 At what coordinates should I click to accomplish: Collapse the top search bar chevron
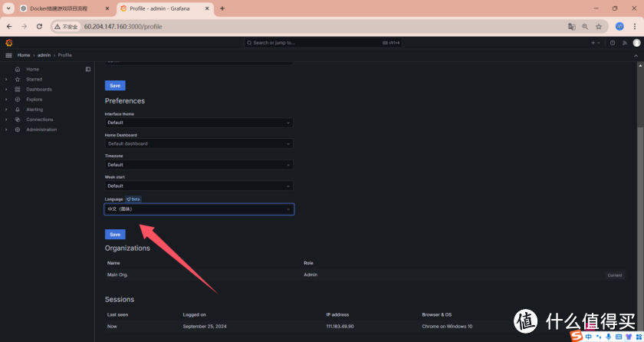[636, 55]
